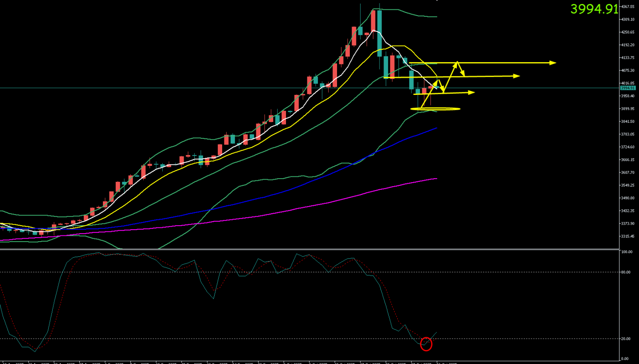Click the 4133.75 price axis label
This screenshot has height=364, width=639.
click(627, 58)
